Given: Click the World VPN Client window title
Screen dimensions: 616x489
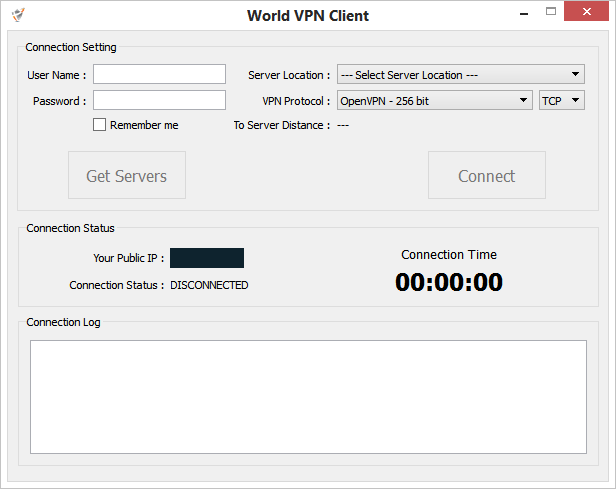Looking at the screenshot, I should point(308,16).
